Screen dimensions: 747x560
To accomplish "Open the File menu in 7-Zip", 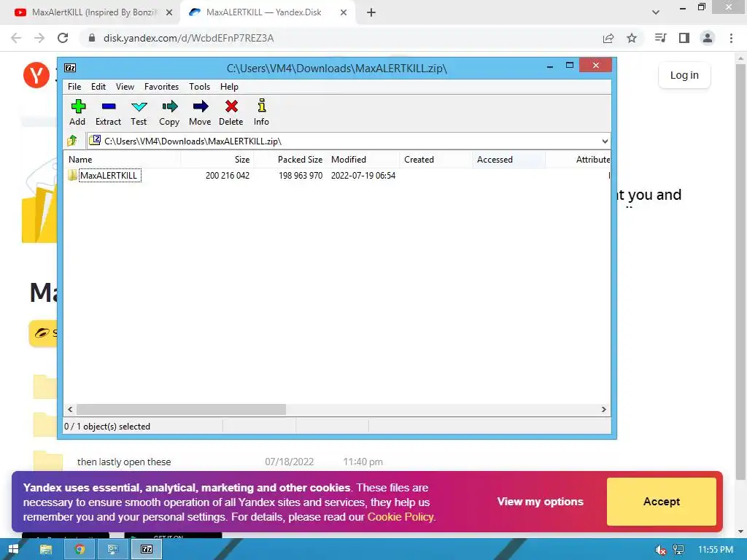I will pos(74,87).
